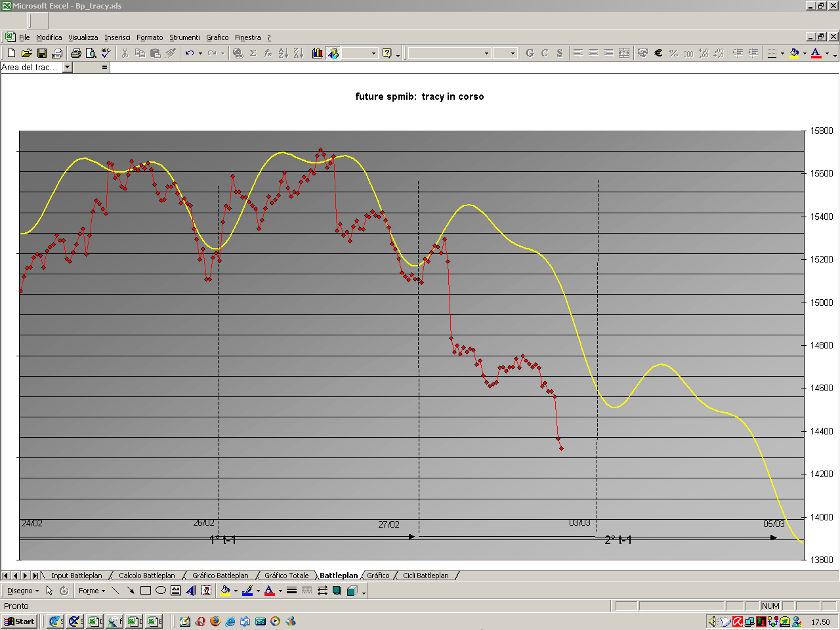The width and height of the screenshot is (840, 630).
Task: Insert a hyperlink with the globe icon
Action: [238, 53]
